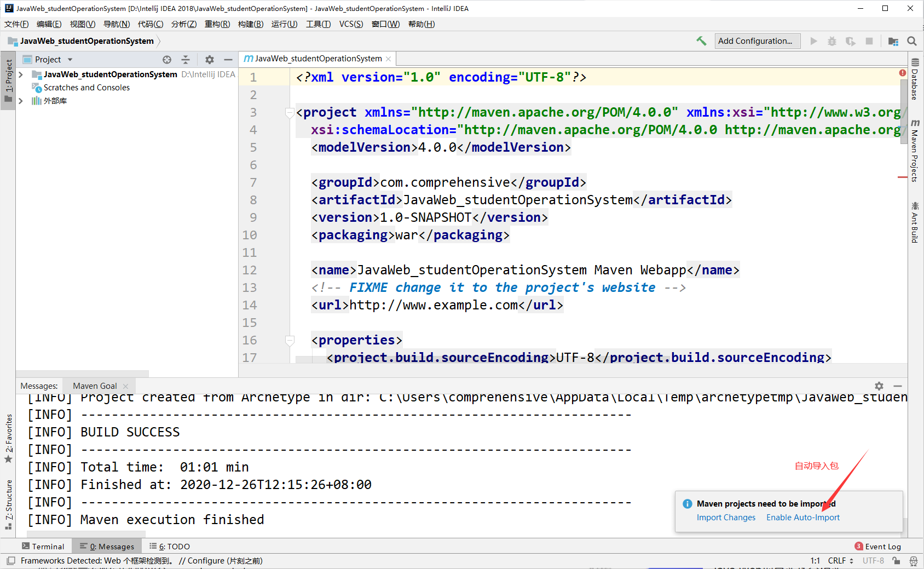Viewport: 924px width, 569px height.
Task: Open Search Everywhere magnifier icon
Action: 912,41
